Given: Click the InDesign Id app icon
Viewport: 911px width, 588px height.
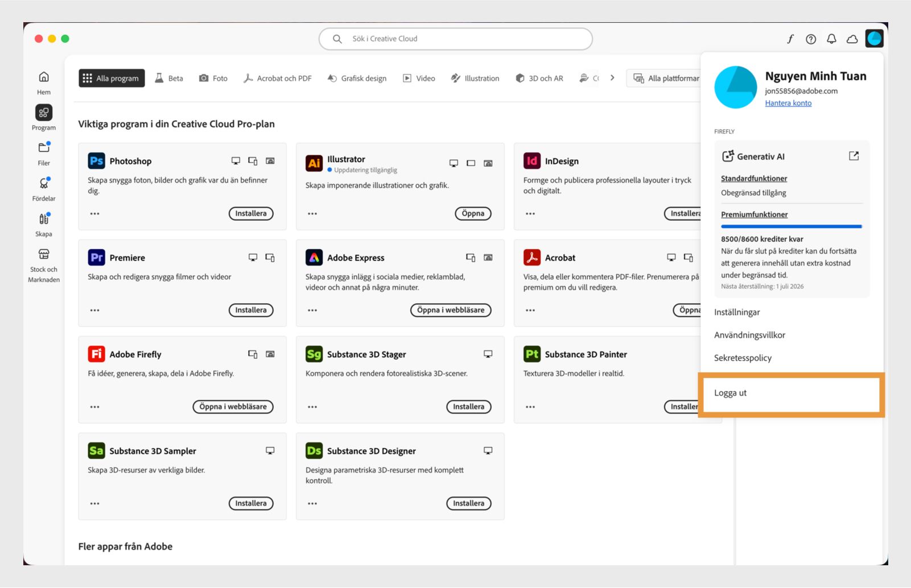Looking at the screenshot, I should pyautogui.click(x=532, y=161).
